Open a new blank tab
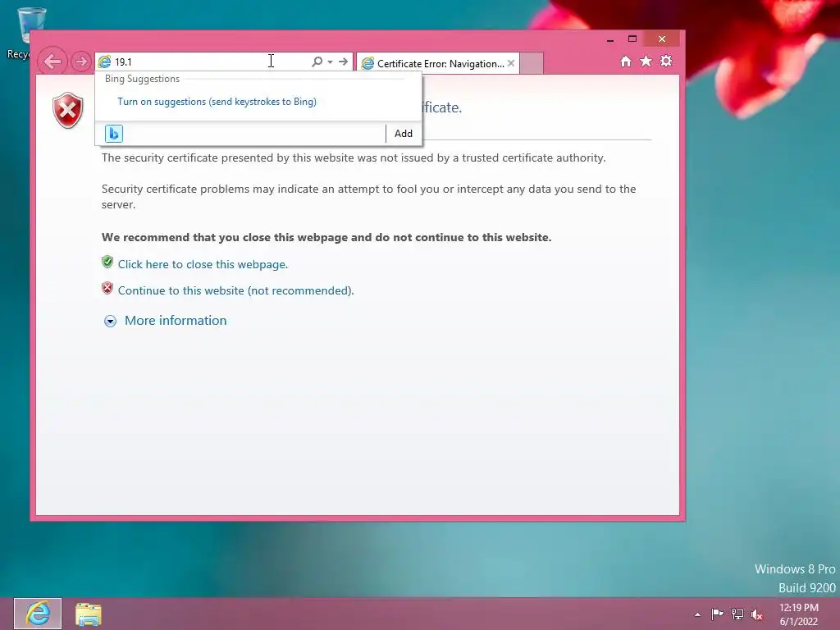Viewport: 840px width, 630px height. point(532,63)
